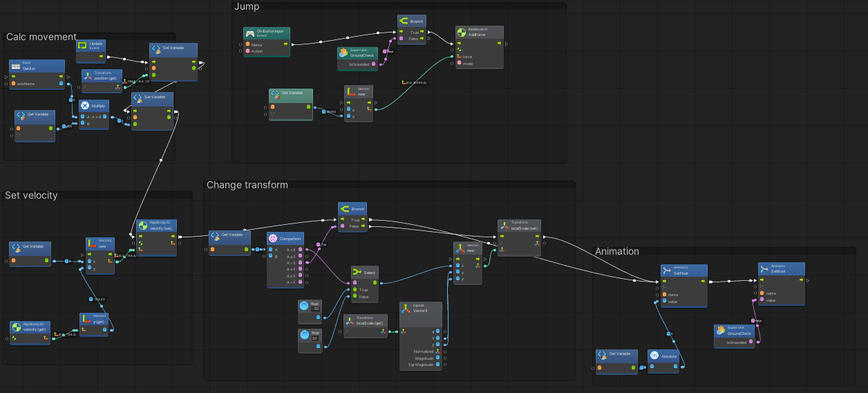Click the Update Event node icon
This screenshot has width=868, height=393.
coord(82,46)
